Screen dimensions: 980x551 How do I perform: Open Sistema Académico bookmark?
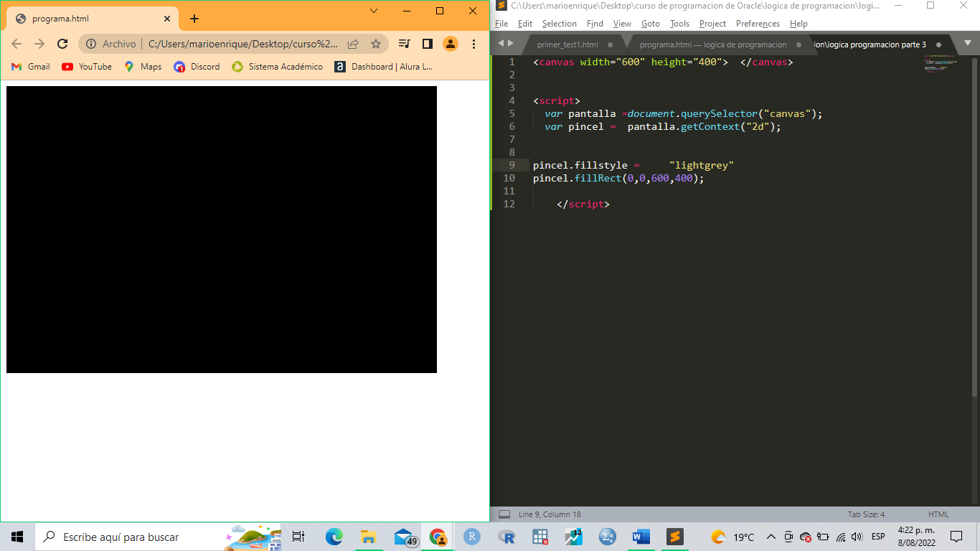click(x=277, y=67)
